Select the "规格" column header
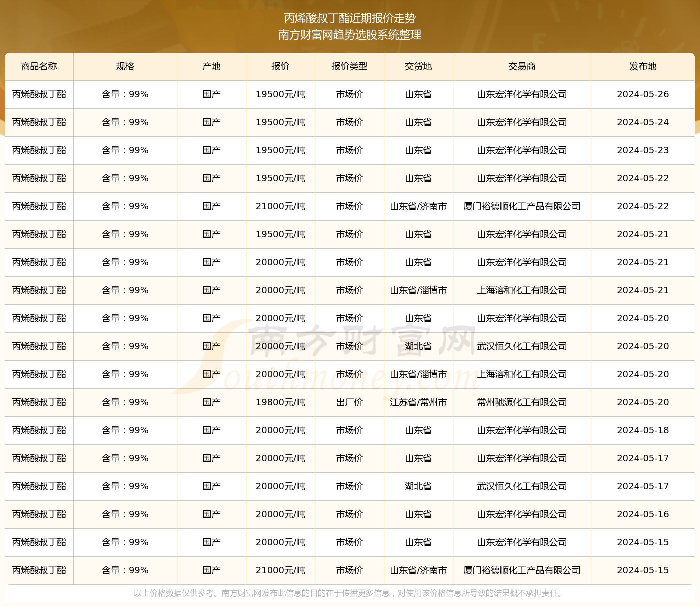This screenshot has height=607, width=700. tap(125, 66)
